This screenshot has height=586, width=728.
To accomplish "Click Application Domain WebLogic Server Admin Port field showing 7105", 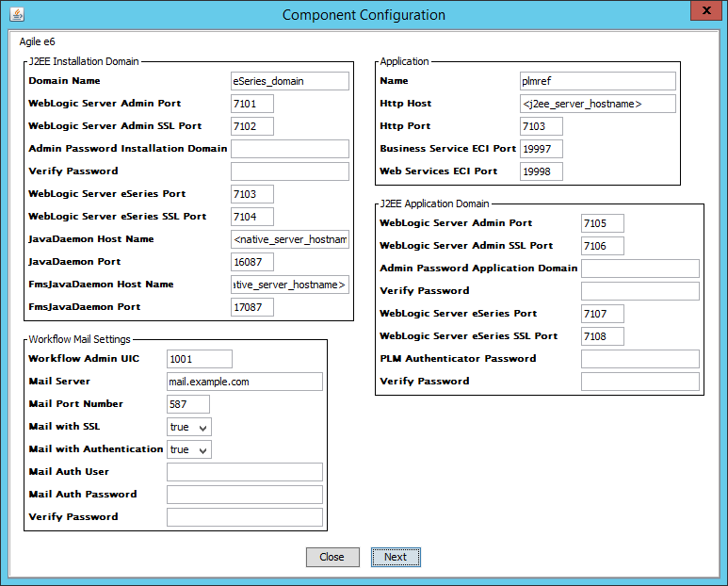I will (603, 223).
